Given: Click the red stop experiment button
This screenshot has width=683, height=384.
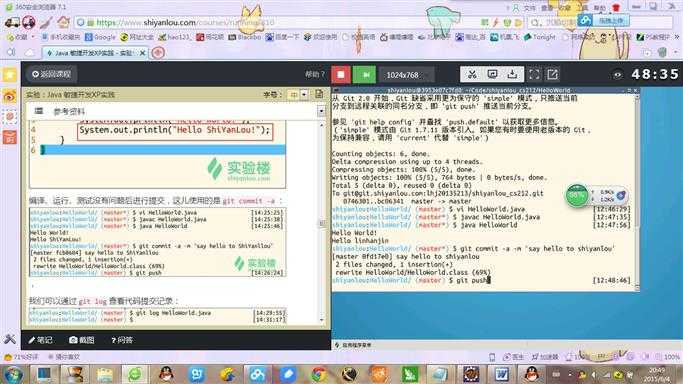Looking at the screenshot, I should (x=341, y=74).
